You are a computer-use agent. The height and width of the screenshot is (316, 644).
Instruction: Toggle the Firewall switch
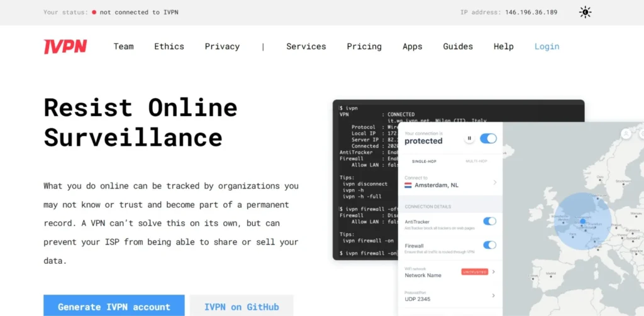point(489,245)
